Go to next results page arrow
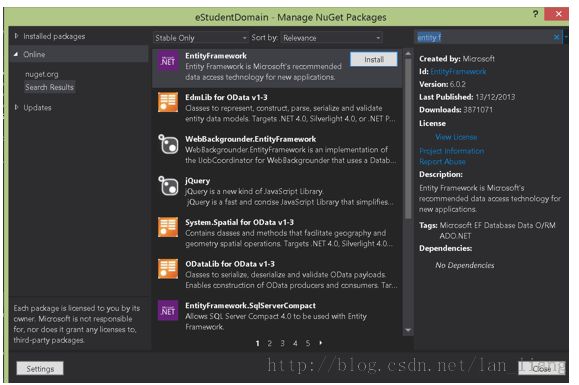579x385 pixels. [x=321, y=343]
